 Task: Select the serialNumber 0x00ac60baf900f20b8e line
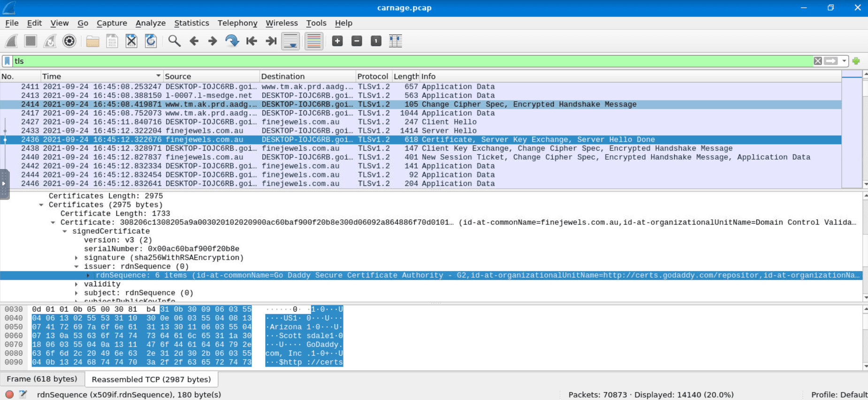[x=161, y=249]
